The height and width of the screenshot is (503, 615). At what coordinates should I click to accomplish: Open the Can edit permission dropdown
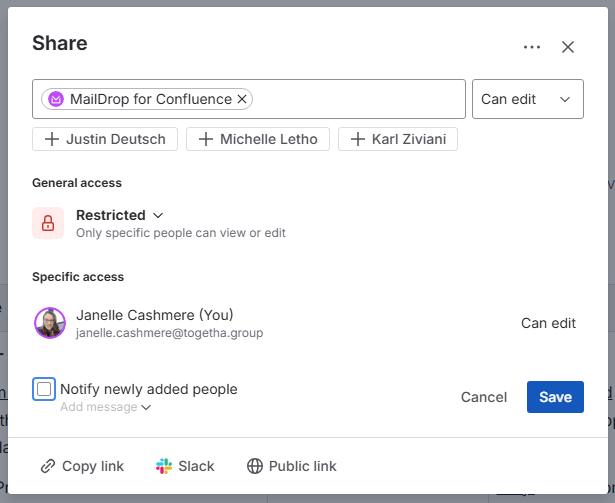[x=527, y=99]
